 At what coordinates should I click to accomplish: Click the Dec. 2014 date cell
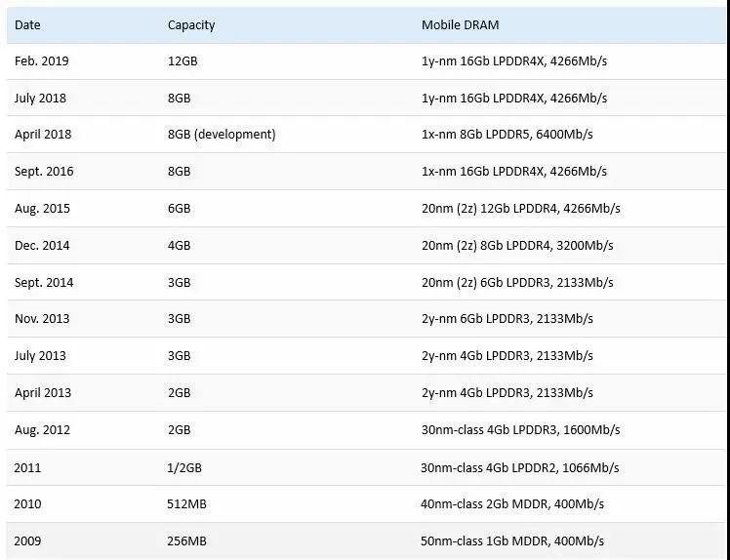pyautogui.click(x=42, y=246)
